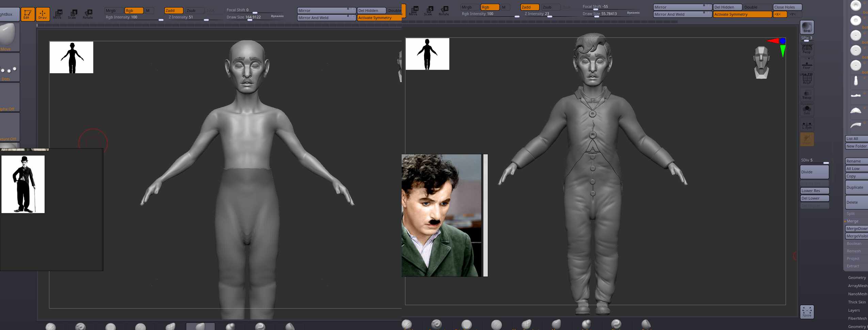Click the BPR render icon
868x330 pixels.
coord(807,27)
